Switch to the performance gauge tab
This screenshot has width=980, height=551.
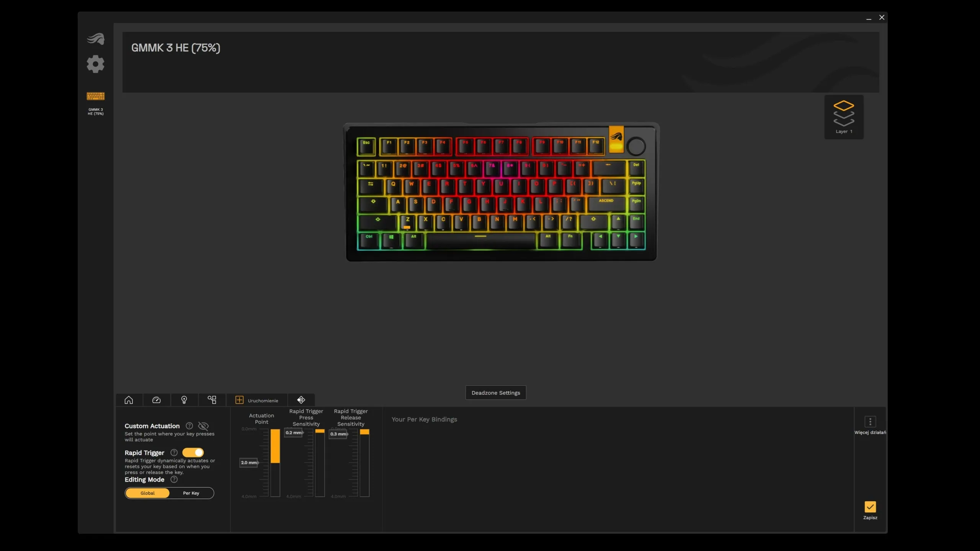tap(157, 400)
